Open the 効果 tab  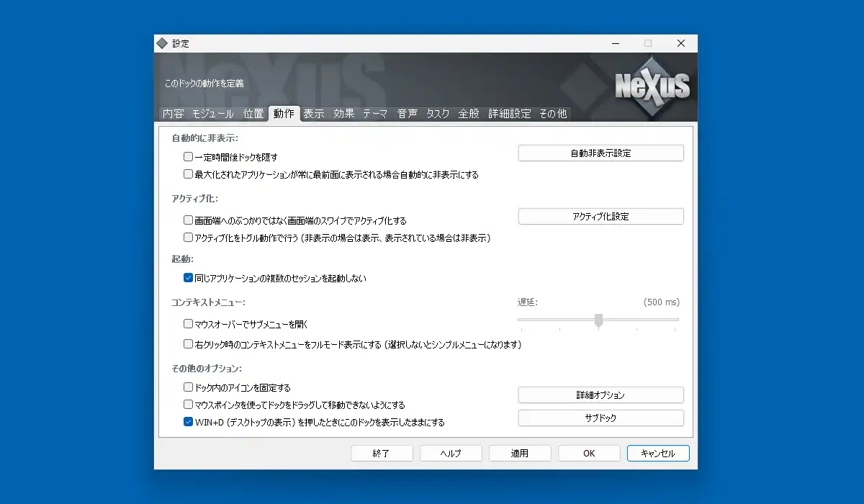[x=344, y=114]
